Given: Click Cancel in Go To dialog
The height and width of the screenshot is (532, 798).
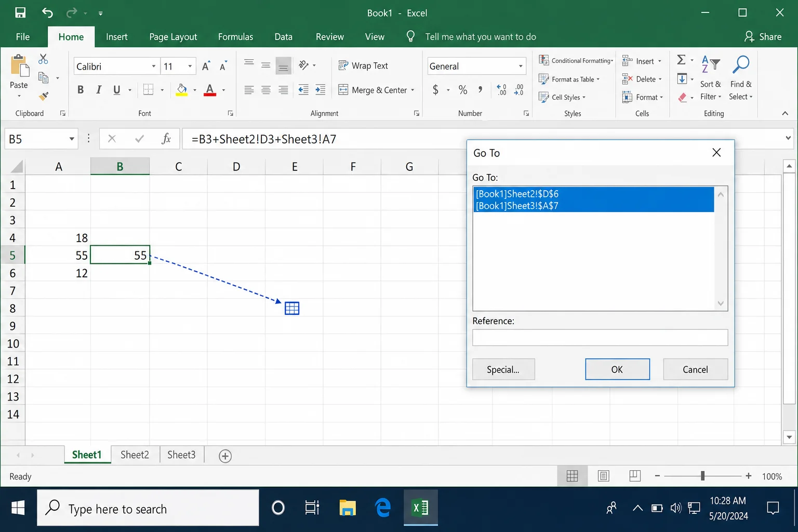Looking at the screenshot, I should click(x=695, y=369).
